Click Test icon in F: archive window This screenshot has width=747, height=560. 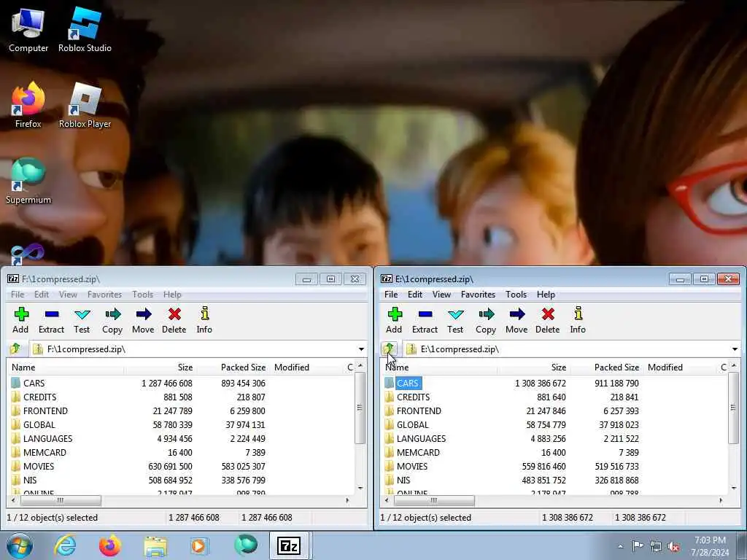point(82,320)
